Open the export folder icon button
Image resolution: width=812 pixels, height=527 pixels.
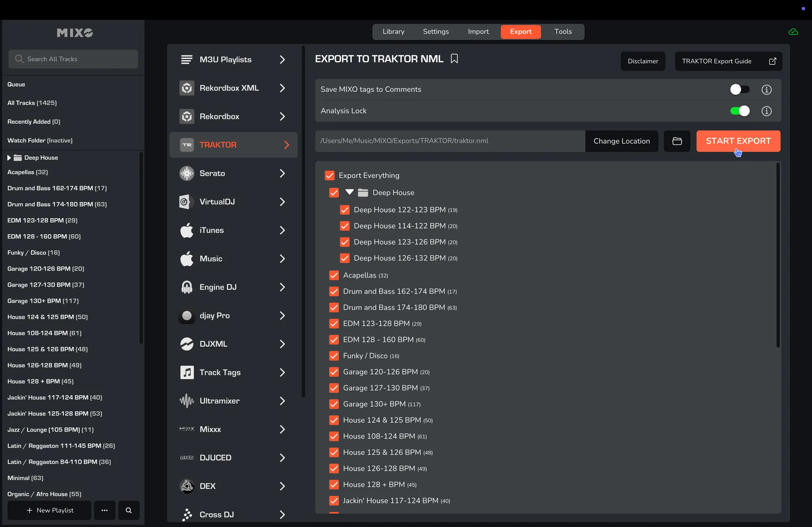click(x=677, y=141)
